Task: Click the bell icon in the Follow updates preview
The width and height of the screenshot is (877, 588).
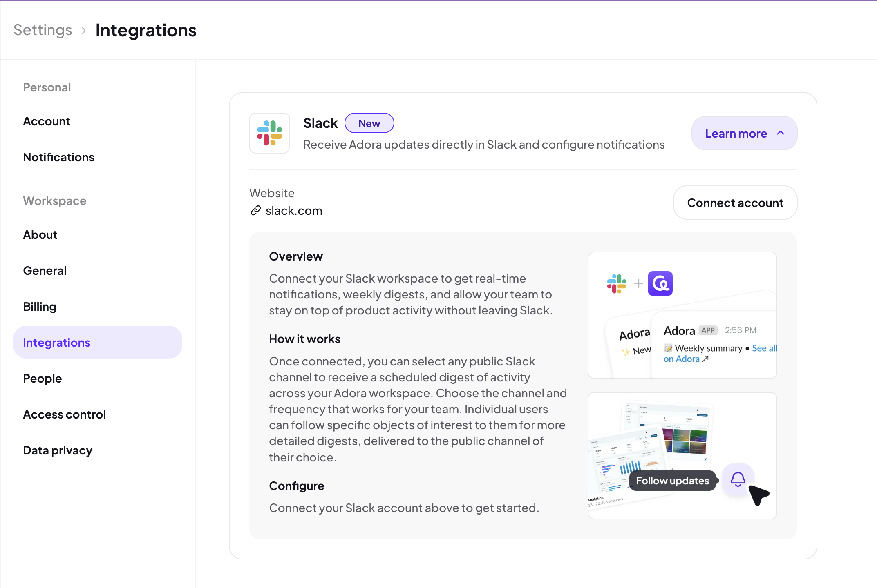Action: coord(738,479)
